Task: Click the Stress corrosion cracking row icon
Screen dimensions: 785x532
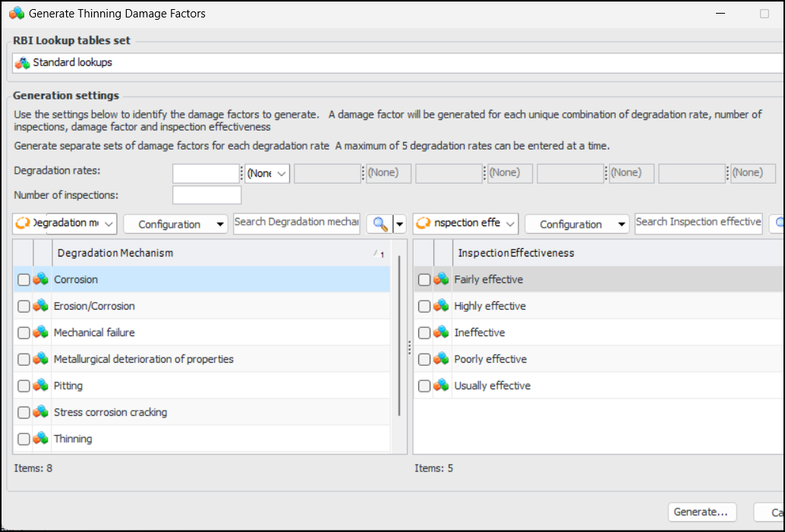Action: [40, 412]
